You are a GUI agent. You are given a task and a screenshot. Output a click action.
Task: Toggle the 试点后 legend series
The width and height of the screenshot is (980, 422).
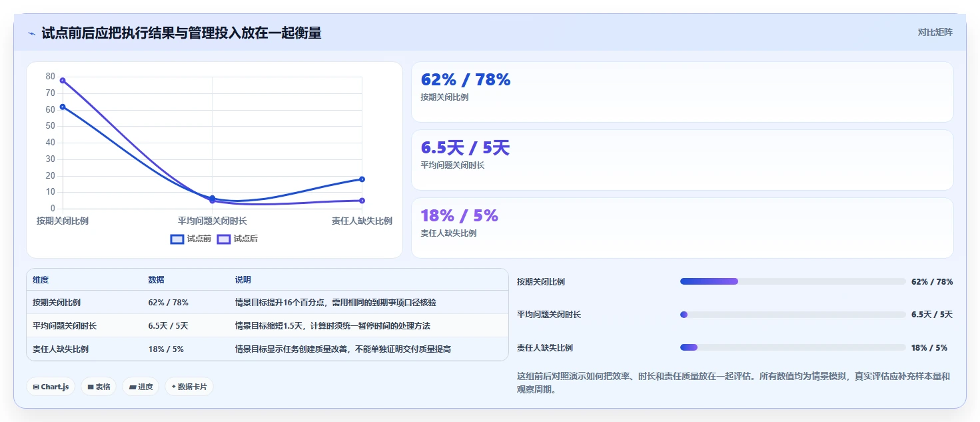tap(237, 239)
